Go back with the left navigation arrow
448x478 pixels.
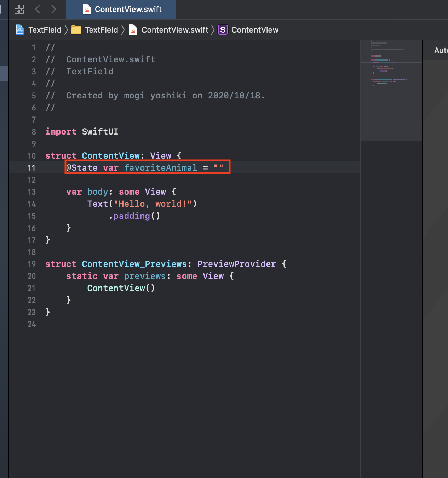(x=38, y=9)
